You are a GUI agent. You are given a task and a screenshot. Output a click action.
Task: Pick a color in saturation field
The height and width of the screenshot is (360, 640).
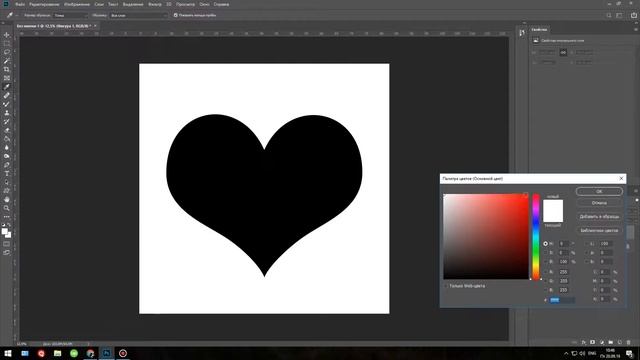click(x=486, y=237)
